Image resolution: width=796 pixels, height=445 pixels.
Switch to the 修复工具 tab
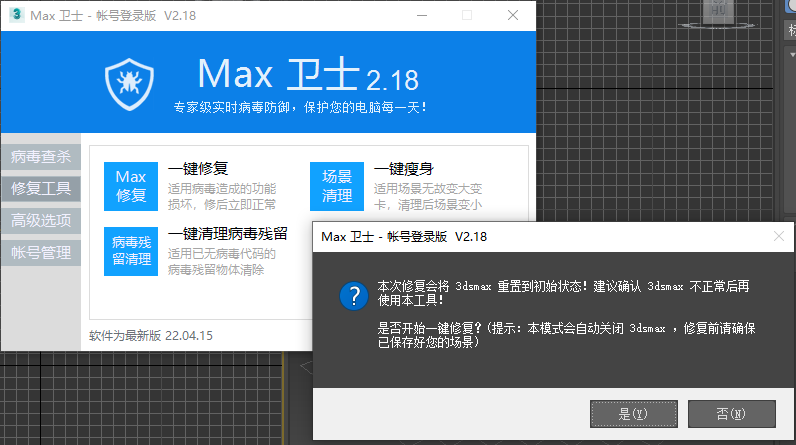41,189
